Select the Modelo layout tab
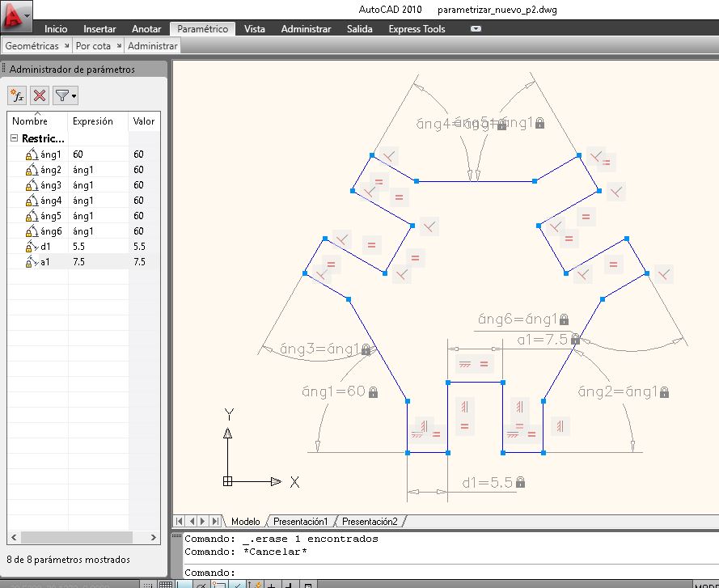 tap(245, 522)
